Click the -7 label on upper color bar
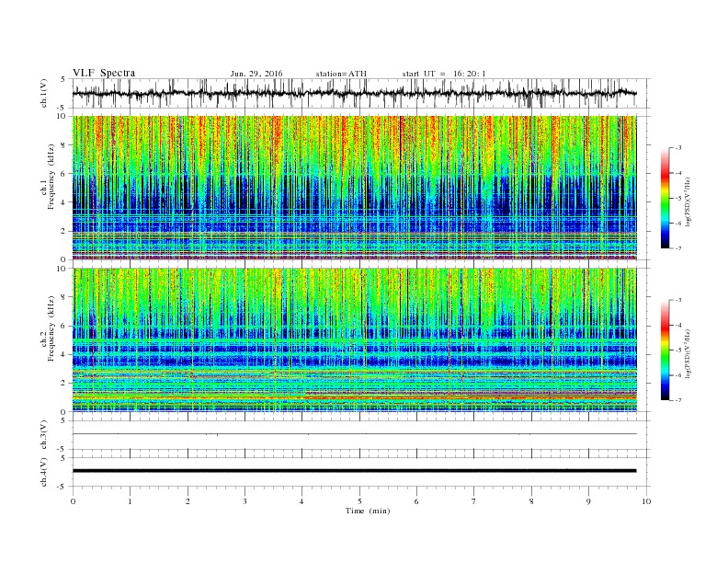 [x=677, y=248]
